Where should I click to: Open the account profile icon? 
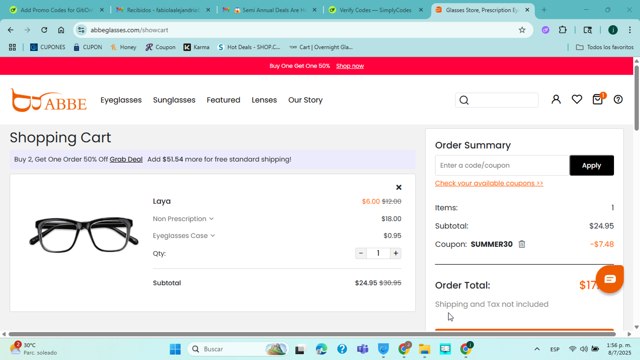click(x=556, y=99)
